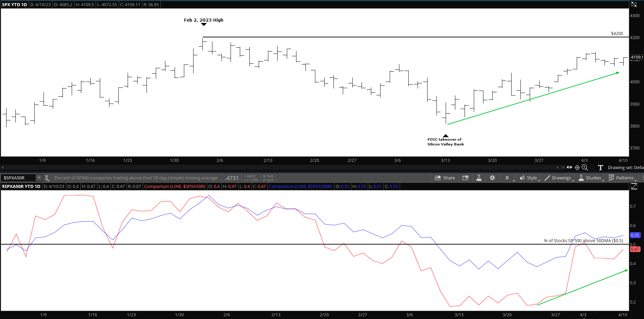This screenshot has width=644, height=319.
Task: Click the FDIC takeover of Silicon Valley Bank note
Action: pyautogui.click(x=445, y=142)
